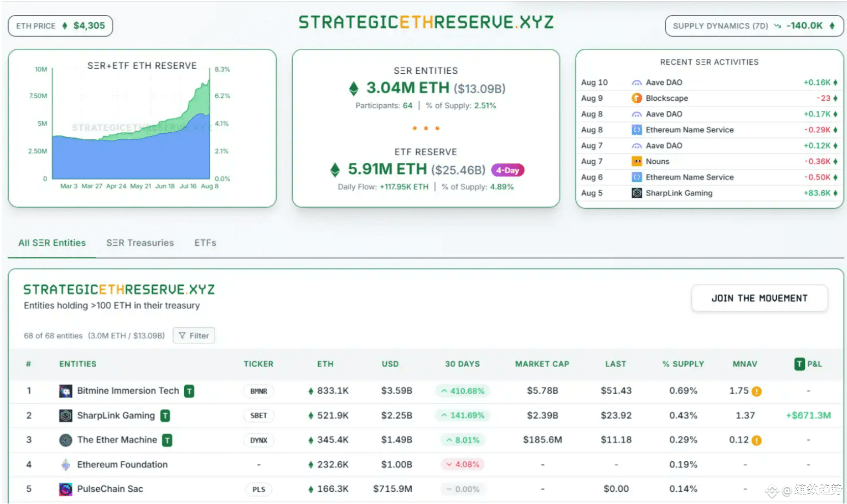The height and width of the screenshot is (504, 847).
Task: Open PulseChain Sac entity name
Action: point(110,489)
